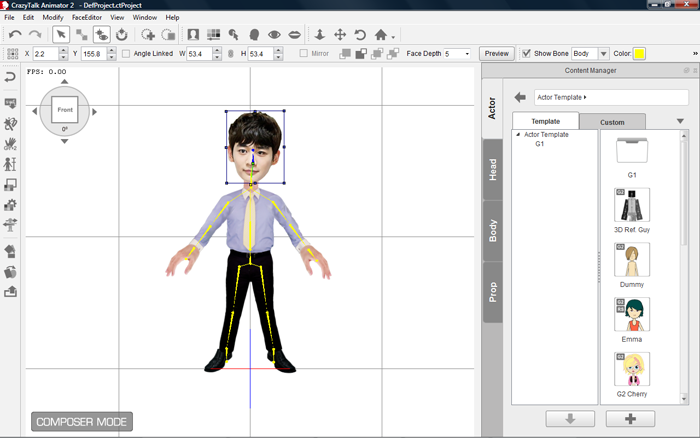Open the FaceEditor menu
Viewport: 700px width, 438px height.
tap(86, 17)
